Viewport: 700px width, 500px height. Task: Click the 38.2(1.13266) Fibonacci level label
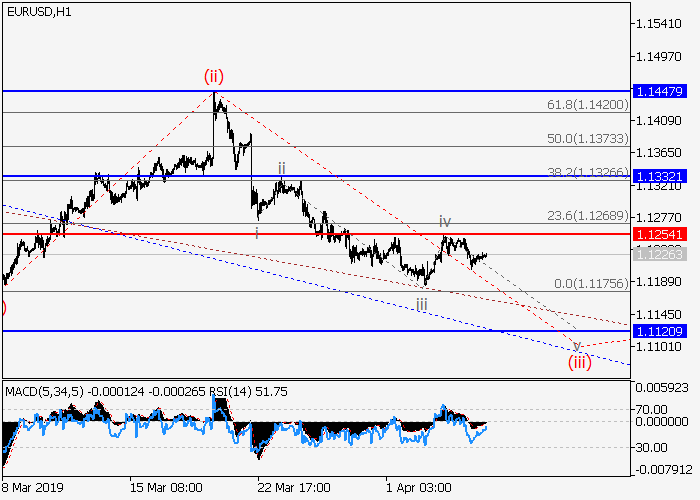(587, 171)
